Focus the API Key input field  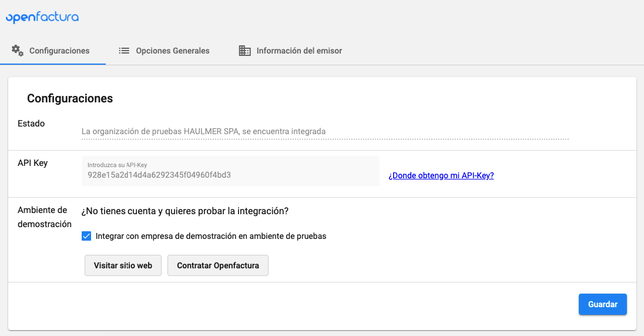[230, 171]
